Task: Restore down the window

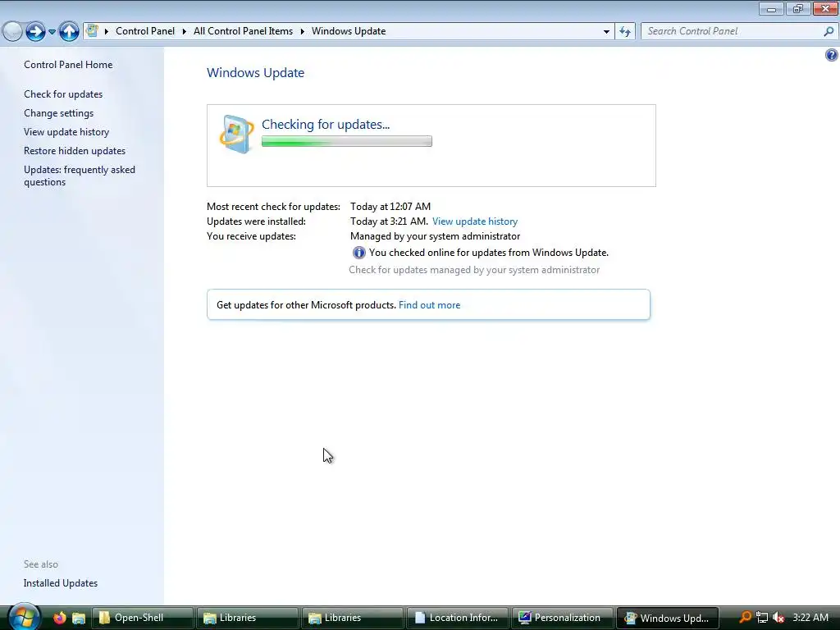Action: 798,8
